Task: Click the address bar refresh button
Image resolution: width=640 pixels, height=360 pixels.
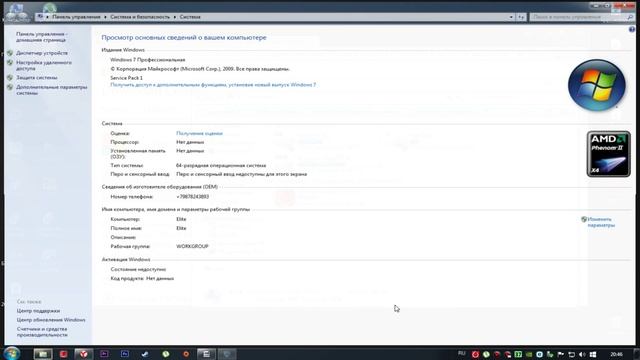Action: pos(521,17)
